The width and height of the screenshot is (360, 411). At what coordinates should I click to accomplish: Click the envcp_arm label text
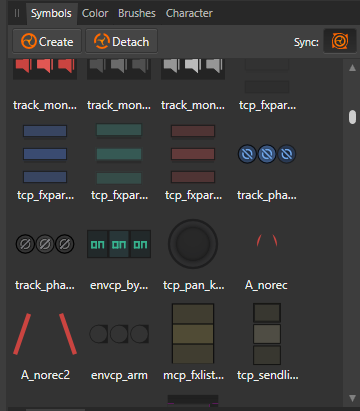coord(119,376)
